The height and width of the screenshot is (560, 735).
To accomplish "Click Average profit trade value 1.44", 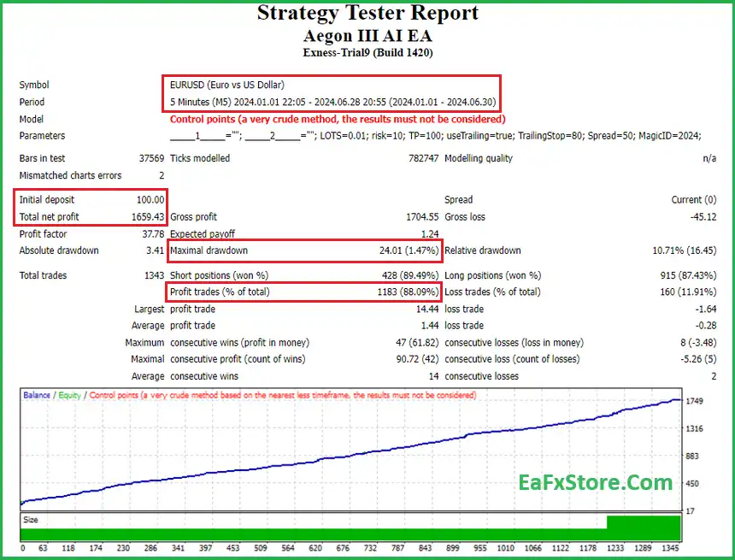I will click(x=430, y=326).
